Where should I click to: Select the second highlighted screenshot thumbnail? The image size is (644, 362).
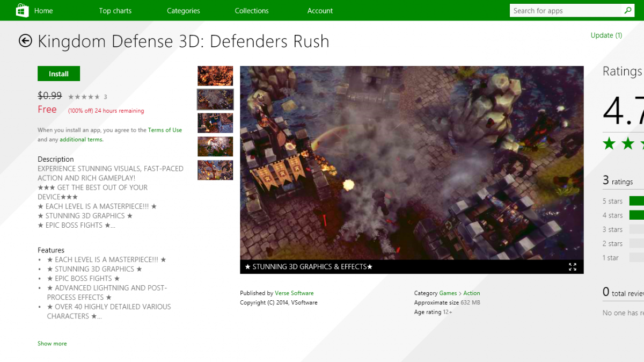point(215,99)
